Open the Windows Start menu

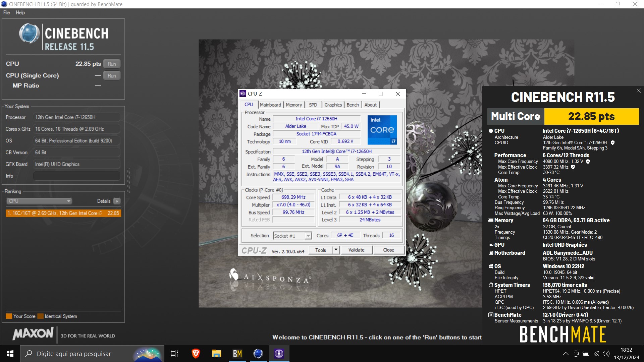point(10,354)
